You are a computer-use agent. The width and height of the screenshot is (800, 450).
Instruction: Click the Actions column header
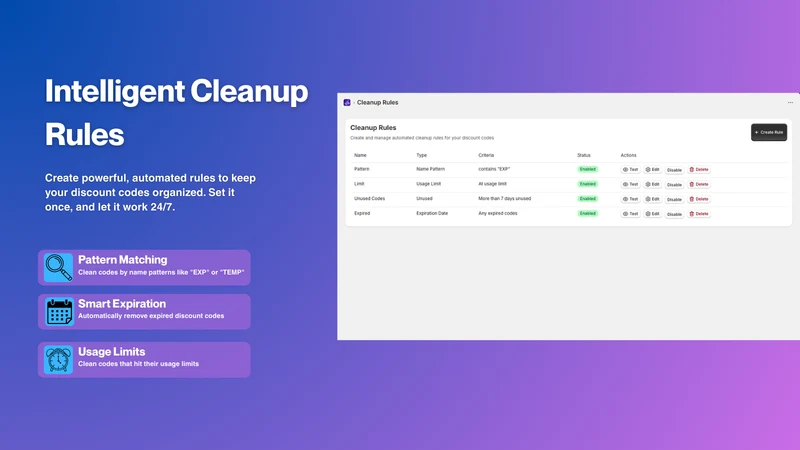[x=629, y=155]
